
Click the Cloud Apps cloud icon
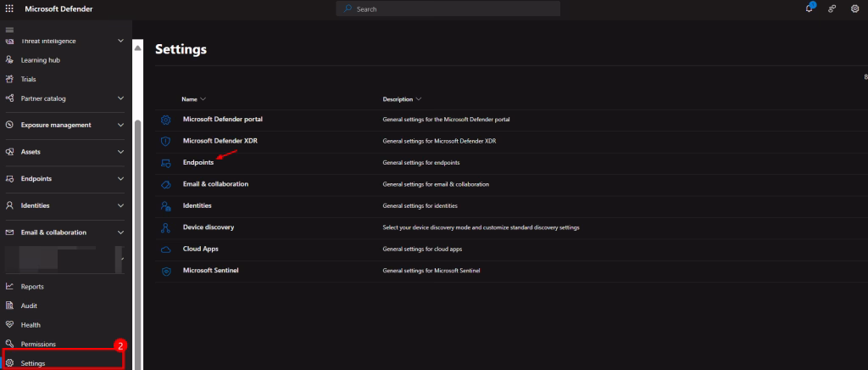point(165,249)
